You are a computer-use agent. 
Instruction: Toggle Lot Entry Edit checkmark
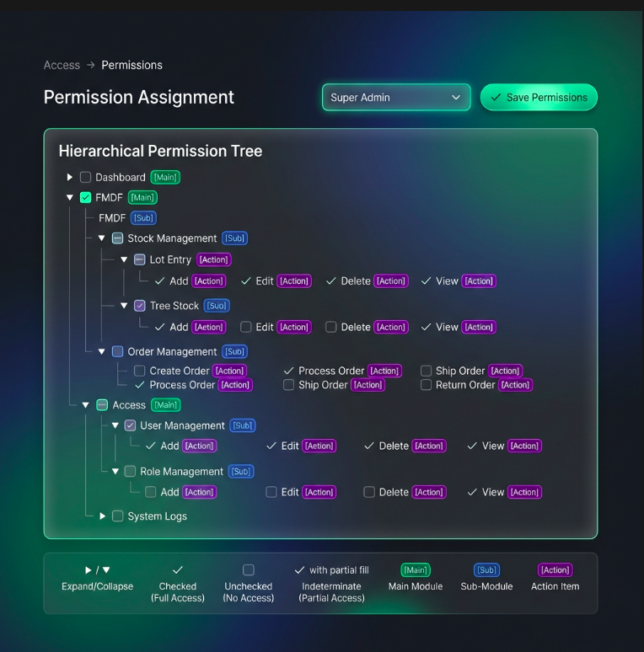[246, 281]
